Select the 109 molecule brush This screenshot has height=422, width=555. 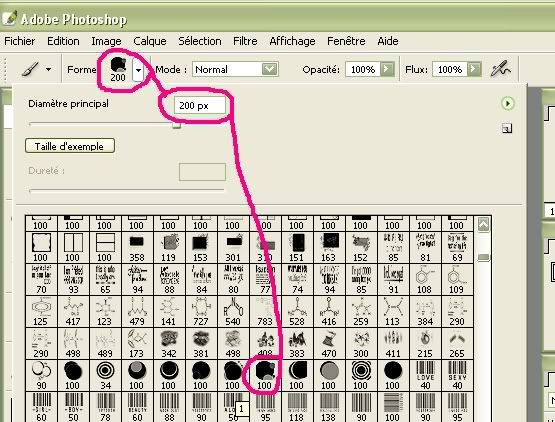coord(457,279)
